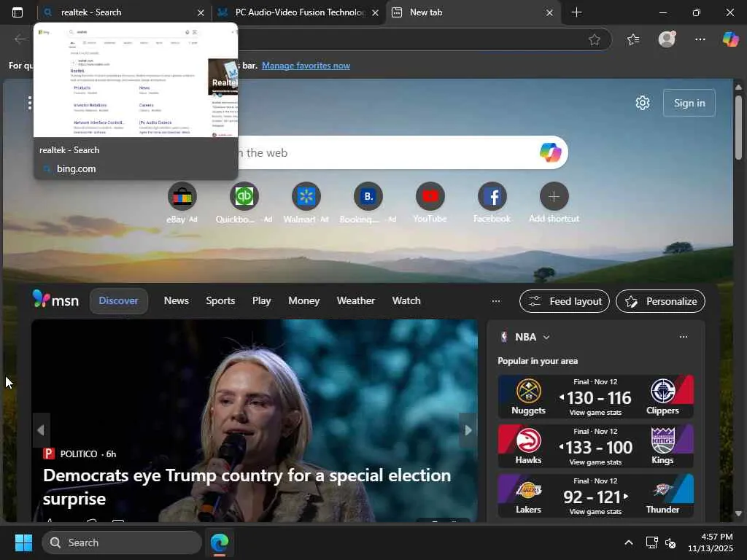747x560 pixels.
Task: Open the Favorites list icon
Action: click(x=633, y=39)
